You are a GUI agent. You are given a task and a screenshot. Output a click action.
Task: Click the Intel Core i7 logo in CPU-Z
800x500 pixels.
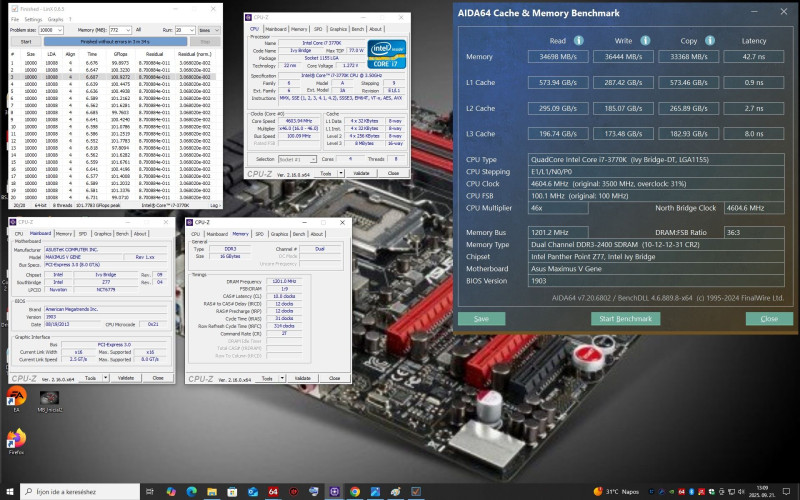point(386,54)
